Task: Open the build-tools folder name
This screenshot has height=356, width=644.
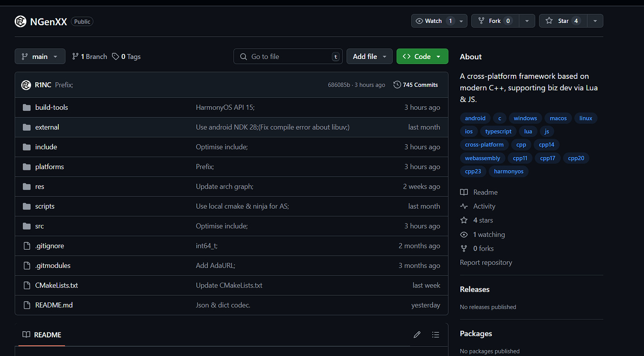Action: point(52,108)
